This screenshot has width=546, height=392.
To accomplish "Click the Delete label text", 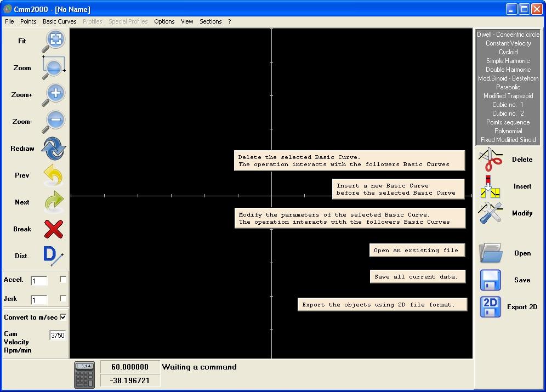I will click(522, 160).
